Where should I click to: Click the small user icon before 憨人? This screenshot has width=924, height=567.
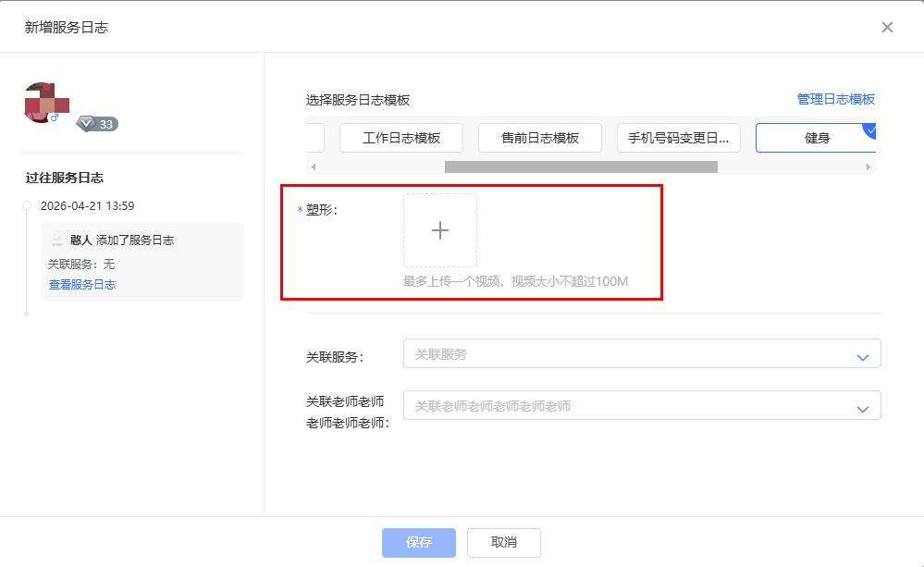(57, 240)
